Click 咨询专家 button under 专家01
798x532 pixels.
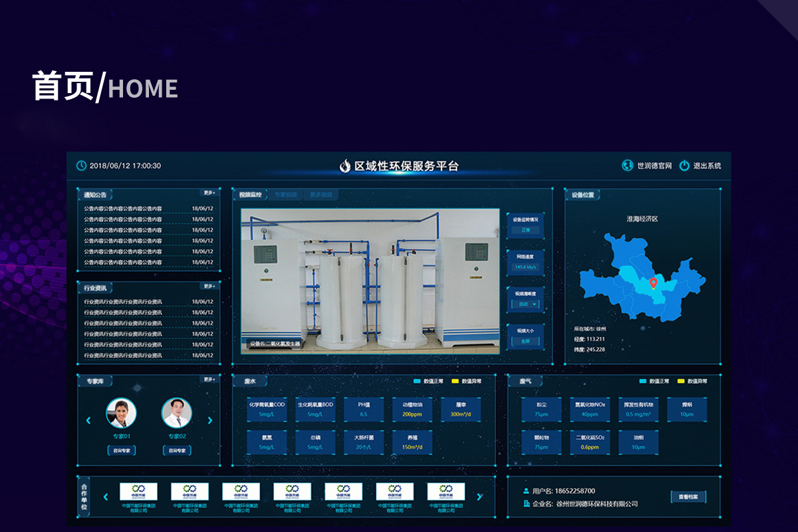(x=121, y=450)
